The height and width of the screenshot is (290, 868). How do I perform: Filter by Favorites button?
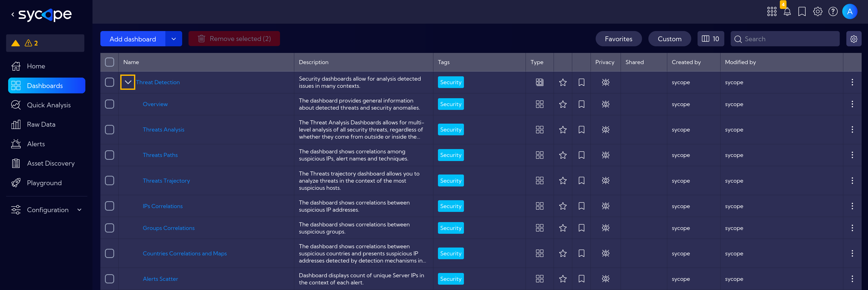pos(618,39)
